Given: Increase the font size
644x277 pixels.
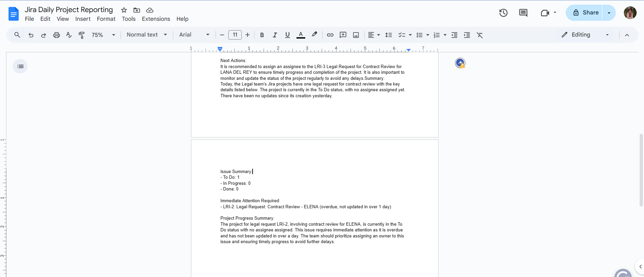Looking at the screenshot, I should point(247,35).
